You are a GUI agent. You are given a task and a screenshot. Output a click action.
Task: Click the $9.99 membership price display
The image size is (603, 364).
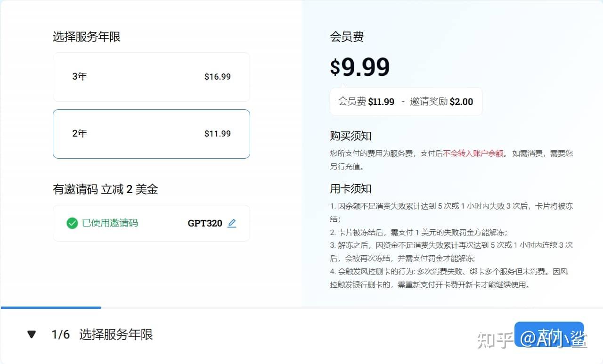(359, 67)
